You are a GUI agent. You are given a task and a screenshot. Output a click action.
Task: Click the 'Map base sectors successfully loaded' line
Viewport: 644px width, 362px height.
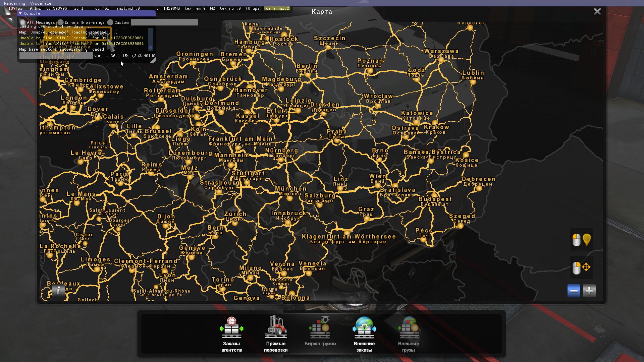[x=62, y=49]
